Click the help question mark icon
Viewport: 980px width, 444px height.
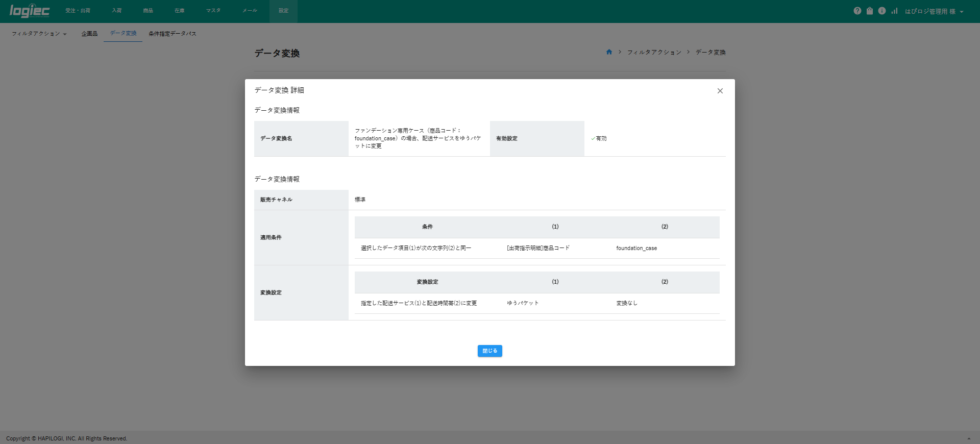(857, 11)
